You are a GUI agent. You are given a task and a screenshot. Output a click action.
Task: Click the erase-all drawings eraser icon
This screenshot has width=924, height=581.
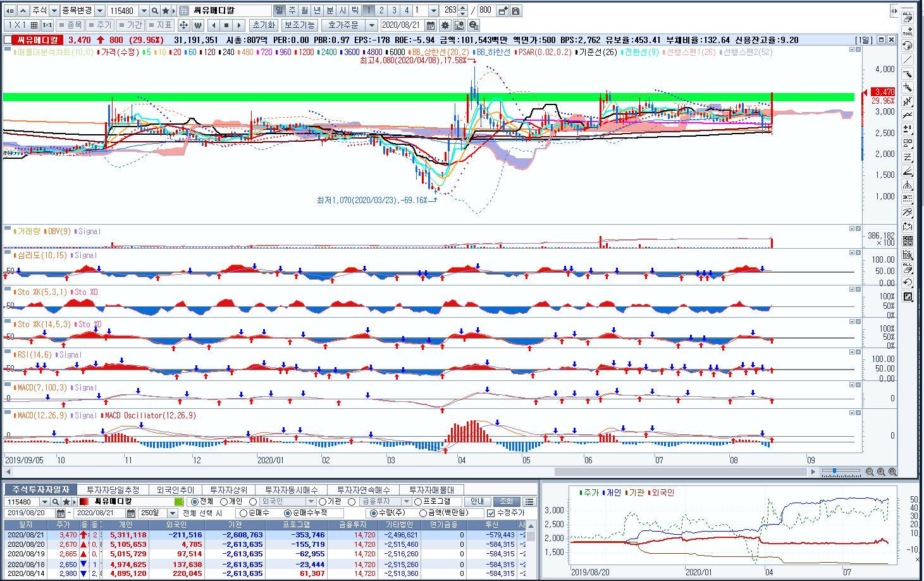coord(908,17)
